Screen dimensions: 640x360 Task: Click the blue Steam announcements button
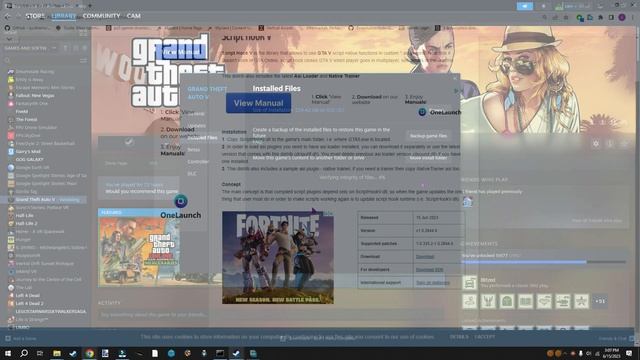click(524, 6)
